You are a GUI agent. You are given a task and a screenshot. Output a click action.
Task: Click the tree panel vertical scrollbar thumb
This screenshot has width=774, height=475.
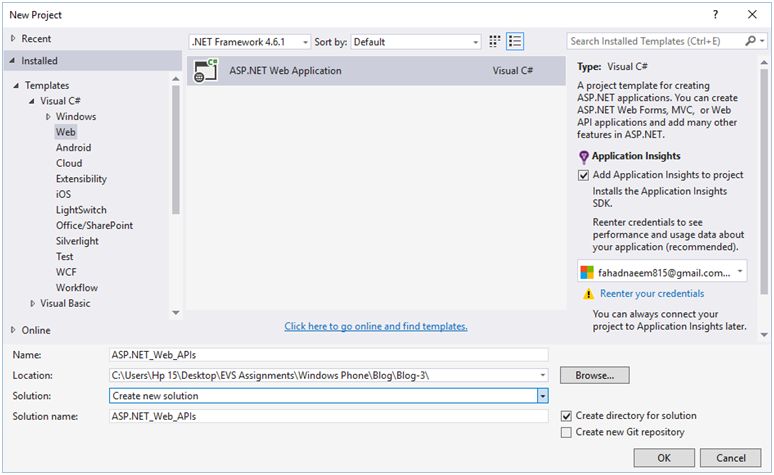pyautogui.click(x=176, y=150)
